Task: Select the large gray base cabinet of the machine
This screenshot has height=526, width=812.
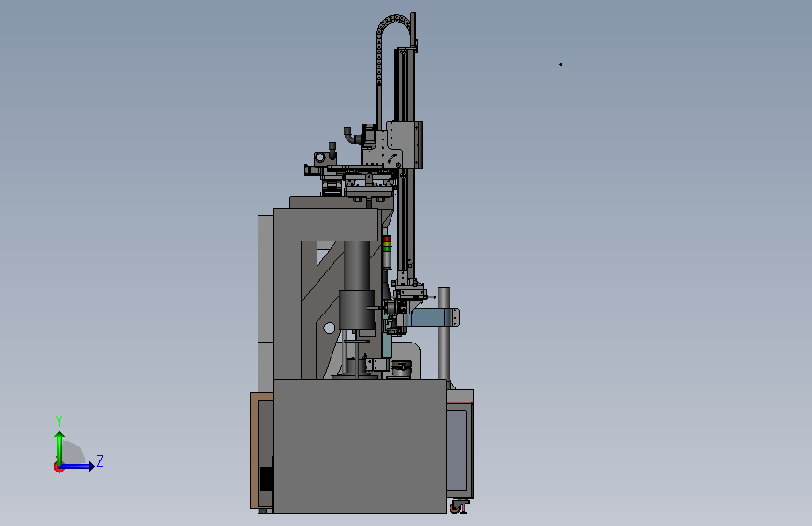Action: 360,446
